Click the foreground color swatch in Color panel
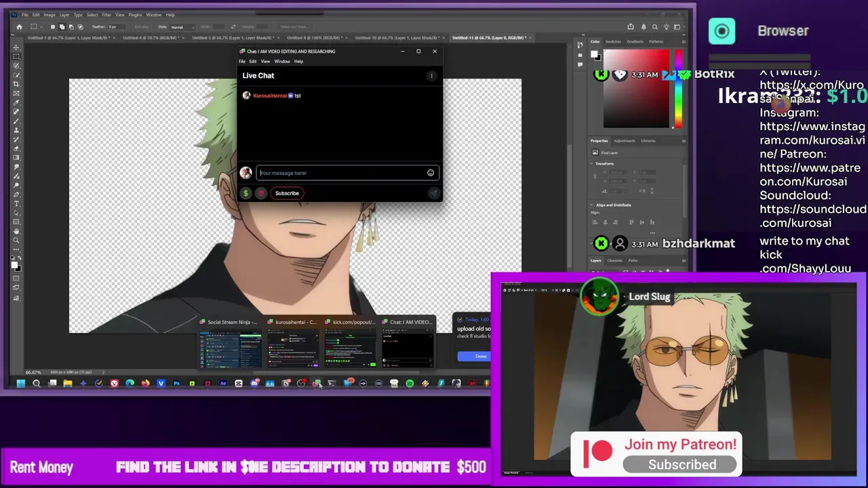 (594, 54)
